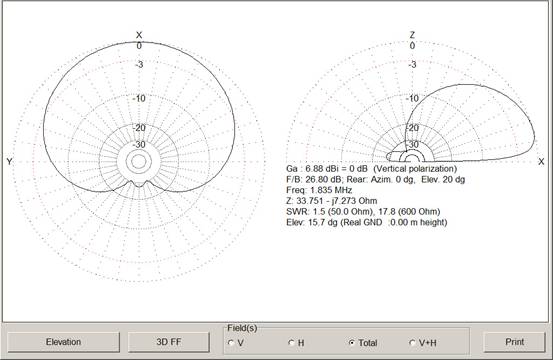
Task: Click the F/B 26.80 dB text line
Action: pos(376,179)
